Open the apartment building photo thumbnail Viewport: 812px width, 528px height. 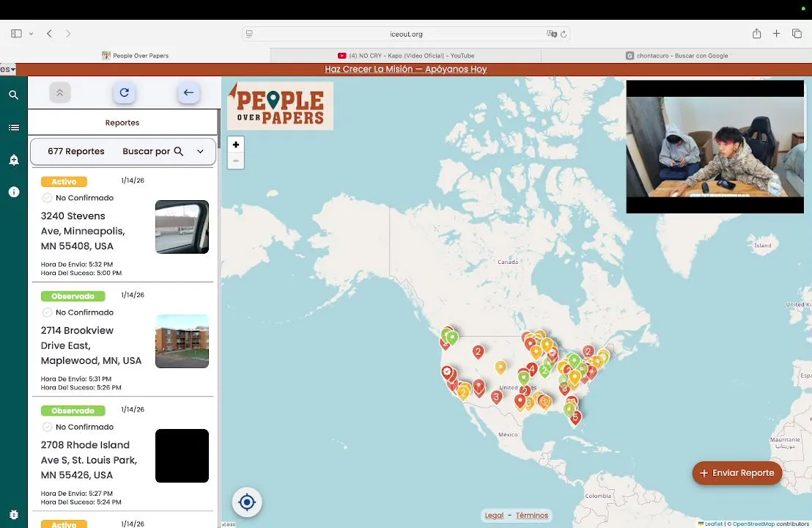(182, 342)
